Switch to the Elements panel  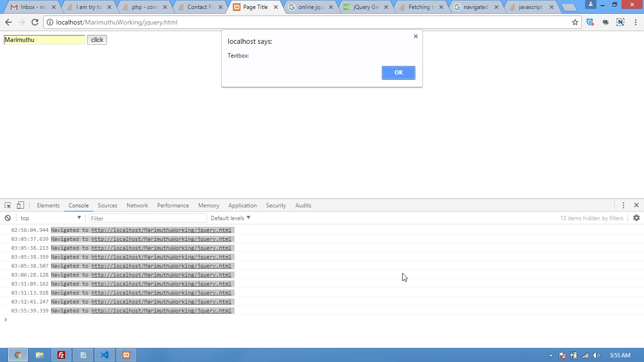48,205
